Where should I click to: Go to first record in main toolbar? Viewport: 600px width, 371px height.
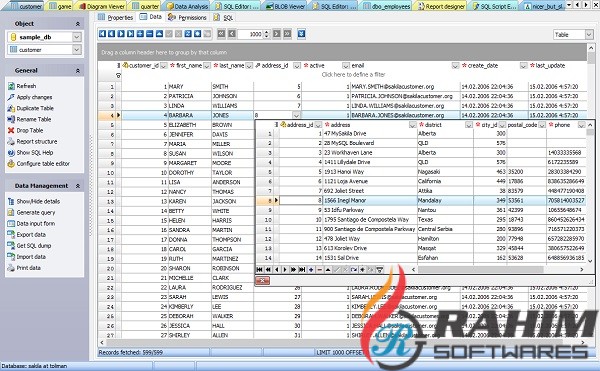tap(102, 34)
